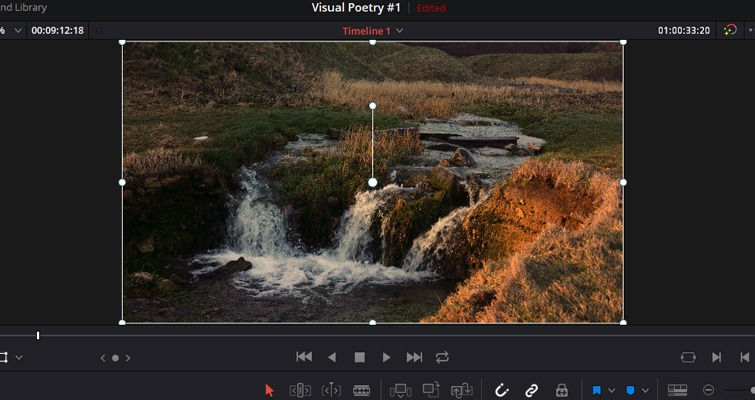Click the timeline zoom out minus button

(x=708, y=390)
